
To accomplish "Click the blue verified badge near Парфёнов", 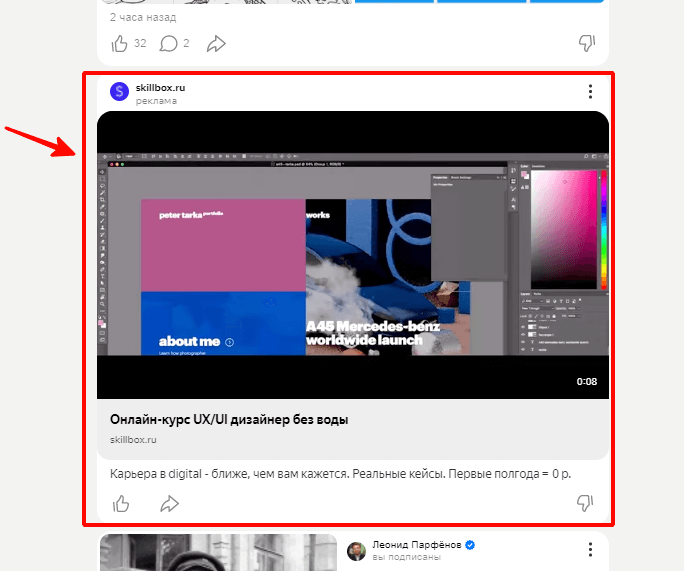I will (469, 545).
